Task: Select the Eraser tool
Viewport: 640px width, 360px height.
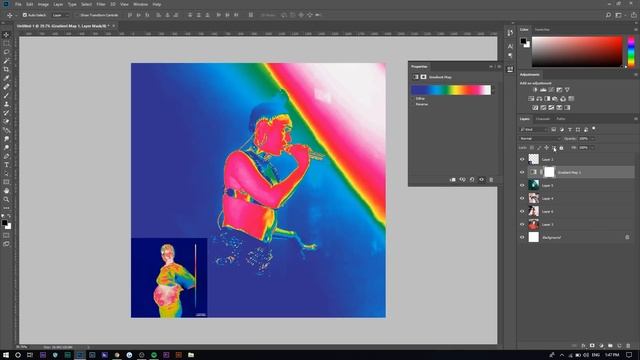Action: point(6,121)
